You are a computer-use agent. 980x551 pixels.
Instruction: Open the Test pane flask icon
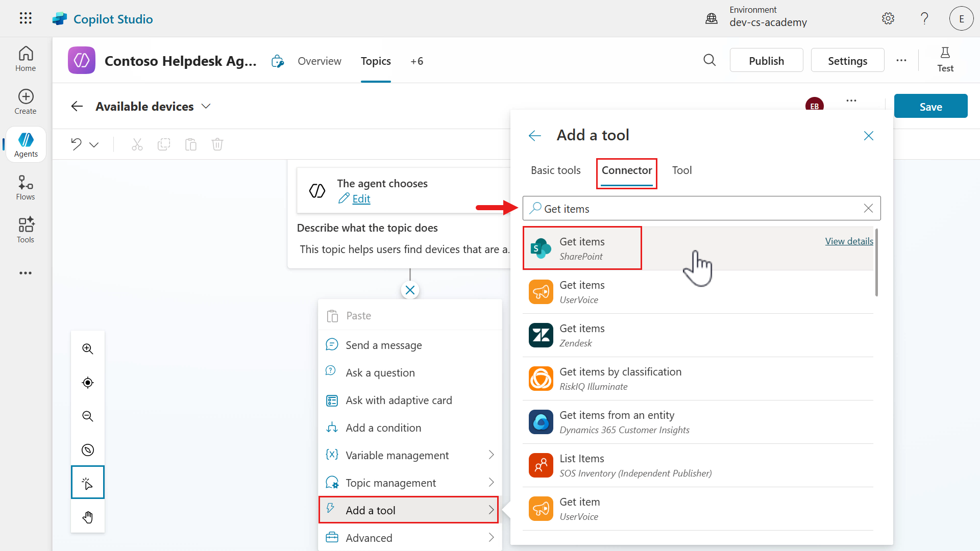coord(945,60)
